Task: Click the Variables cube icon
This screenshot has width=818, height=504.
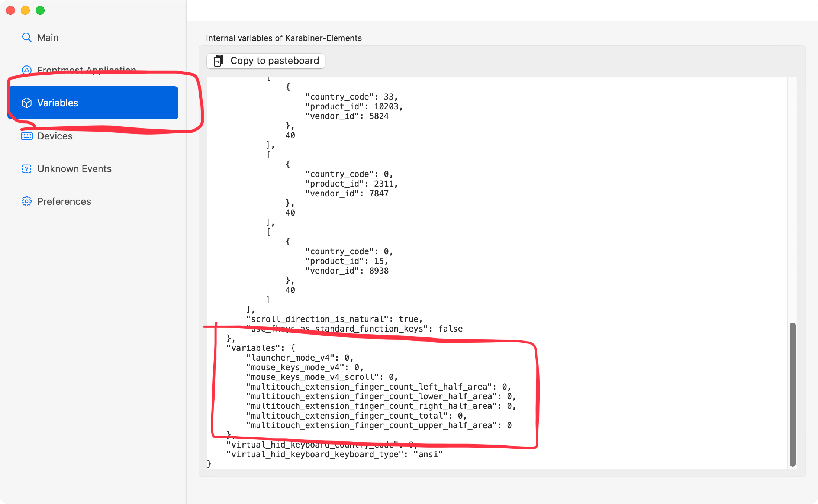Action: coord(27,103)
